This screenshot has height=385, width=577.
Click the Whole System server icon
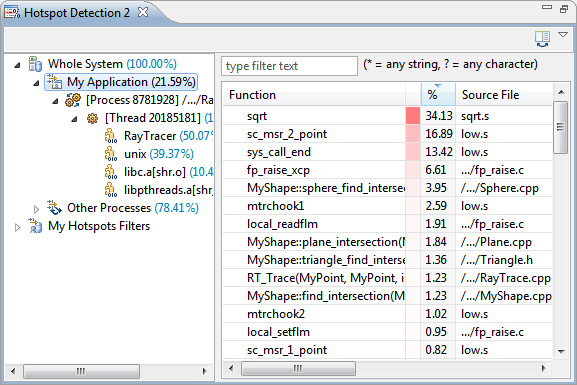35,64
